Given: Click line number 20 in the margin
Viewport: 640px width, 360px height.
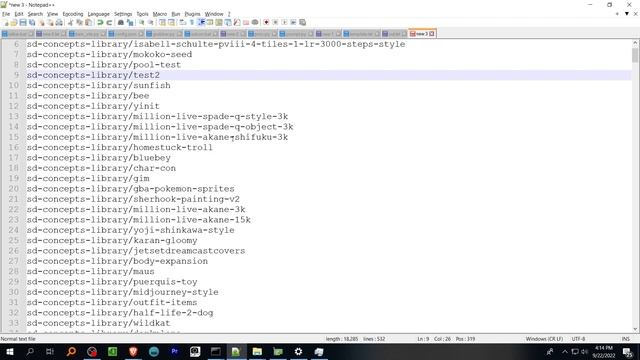Looking at the screenshot, I should [14, 189].
